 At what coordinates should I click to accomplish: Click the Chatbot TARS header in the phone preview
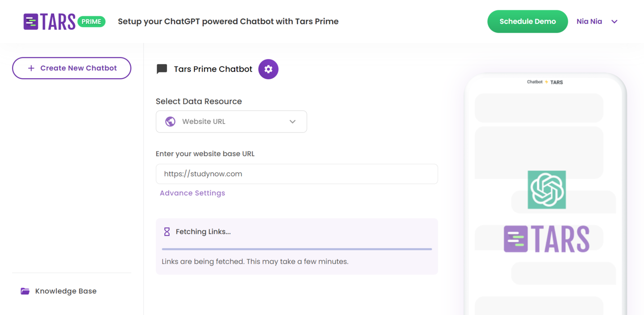pyautogui.click(x=545, y=82)
